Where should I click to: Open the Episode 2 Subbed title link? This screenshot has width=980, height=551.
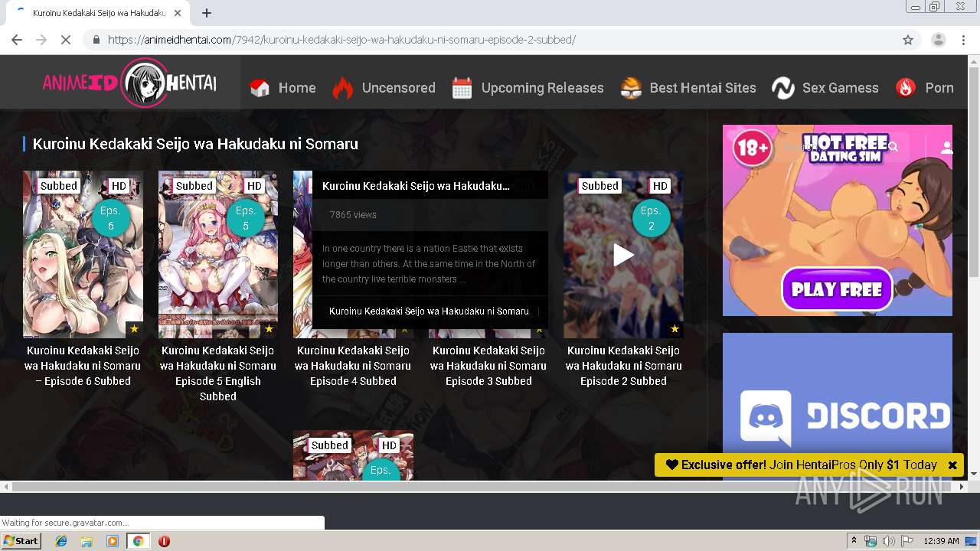coord(624,366)
